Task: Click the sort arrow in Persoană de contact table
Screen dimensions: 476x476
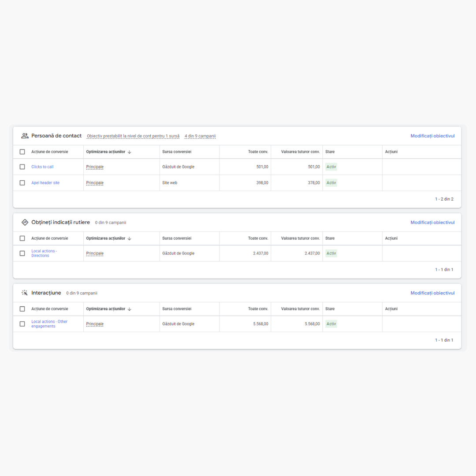Action: [130, 152]
